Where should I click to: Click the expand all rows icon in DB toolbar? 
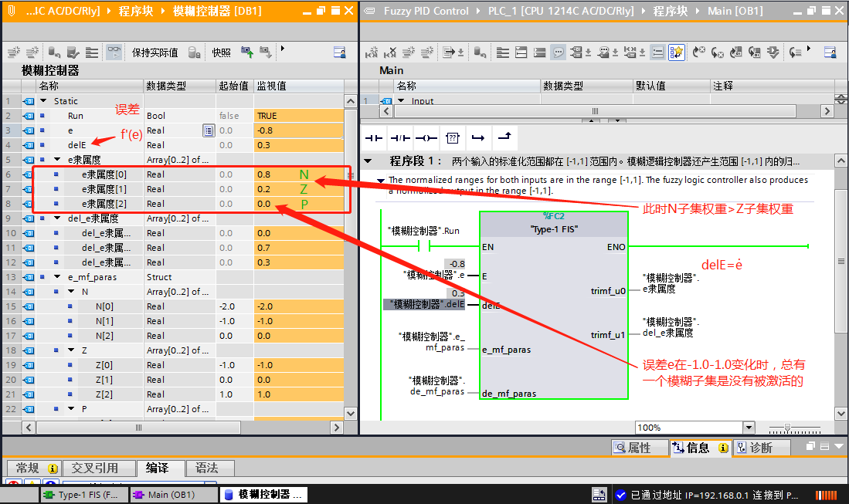point(92,52)
